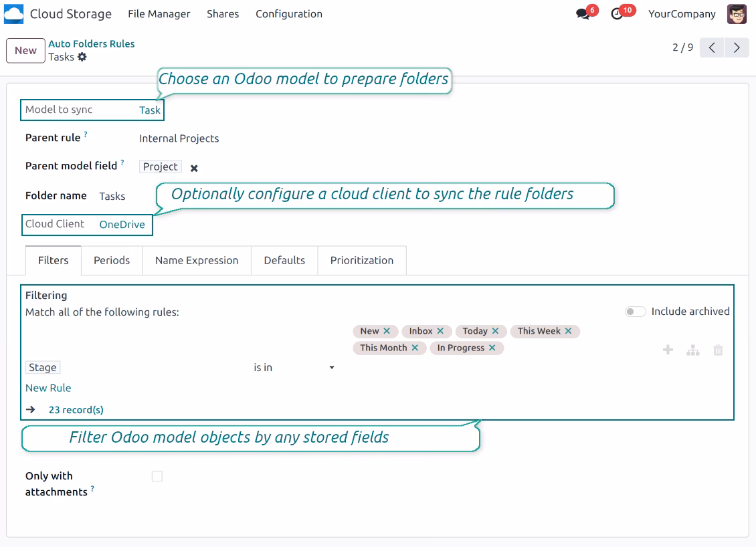756x547 pixels.
Task: Click the New button
Action: coord(25,51)
